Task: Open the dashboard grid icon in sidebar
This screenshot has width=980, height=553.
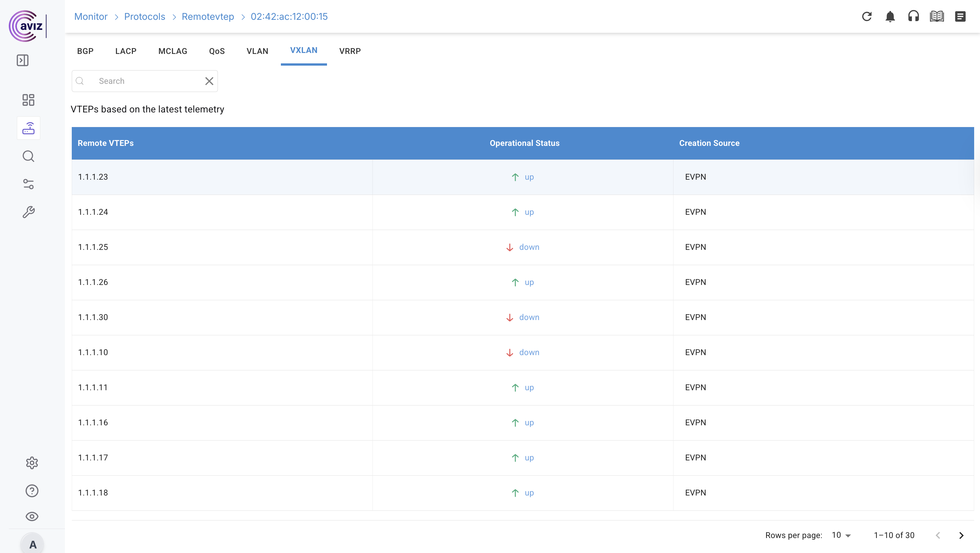Action: point(28,100)
